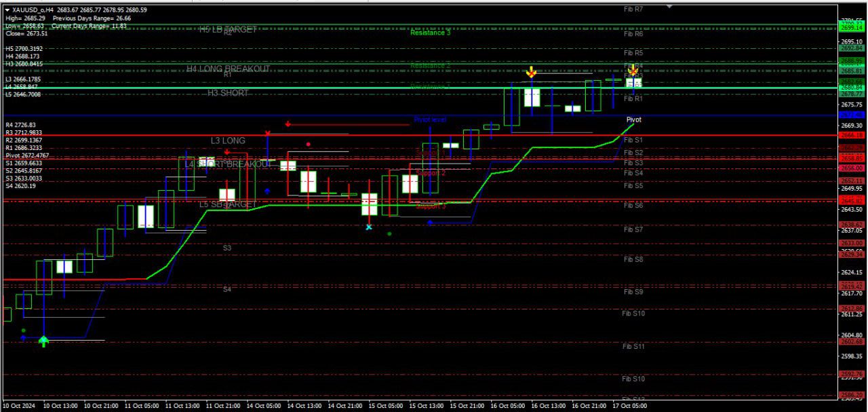The width and height of the screenshot is (868, 412).
Task: Select blue up arrow below 14 Oct candle
Action: (x=267, y=191)
